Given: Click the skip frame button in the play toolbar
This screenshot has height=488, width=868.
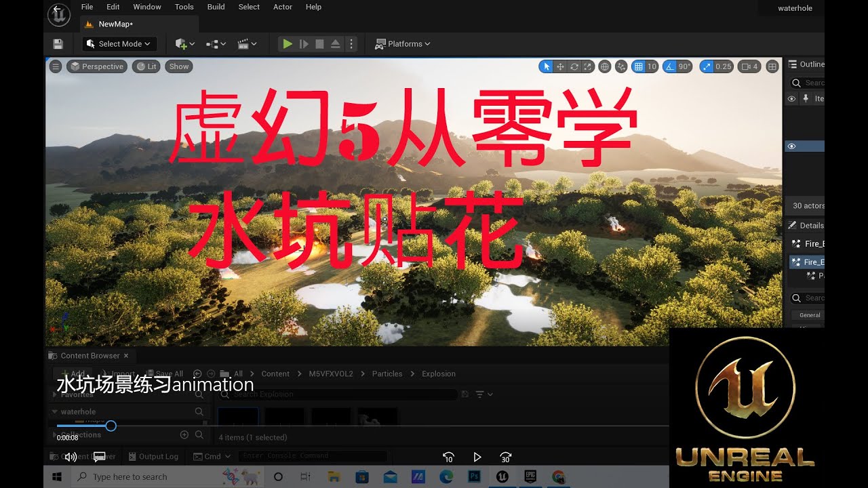Looking at the screenshot, I should [x=304, y=44].
